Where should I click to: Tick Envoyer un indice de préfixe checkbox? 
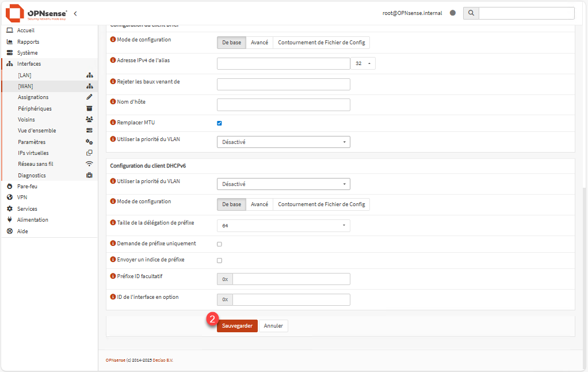(219, 260)
